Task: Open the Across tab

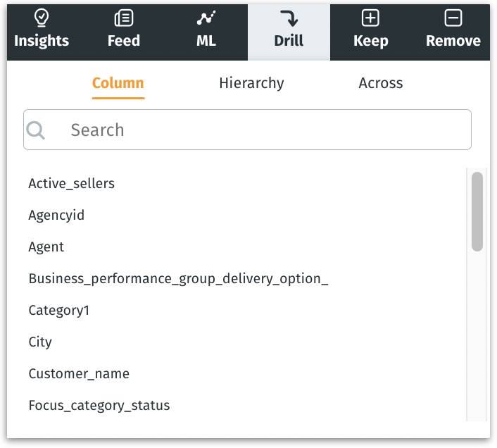Action: pyautogui.click(x=381, y=83)
